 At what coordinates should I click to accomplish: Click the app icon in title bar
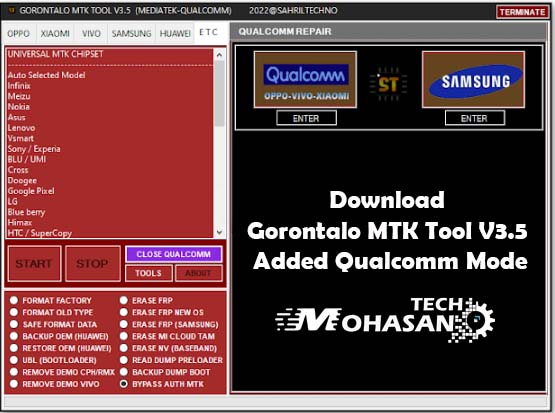click(11, 10)
